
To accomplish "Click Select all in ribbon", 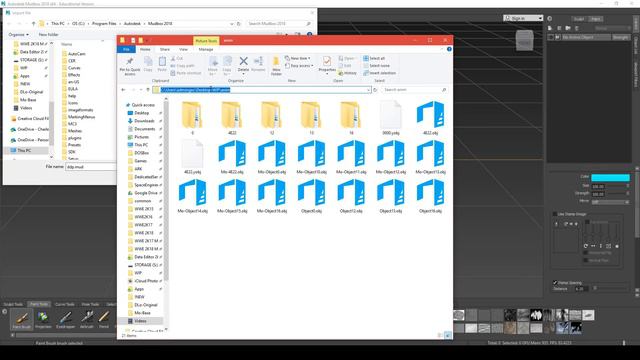I will [374, 58].
